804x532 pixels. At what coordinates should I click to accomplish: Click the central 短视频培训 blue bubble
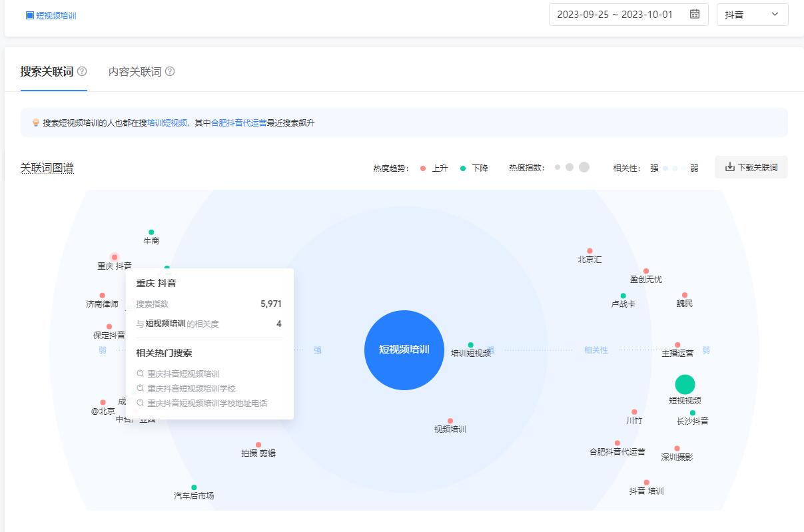(404, 350)
